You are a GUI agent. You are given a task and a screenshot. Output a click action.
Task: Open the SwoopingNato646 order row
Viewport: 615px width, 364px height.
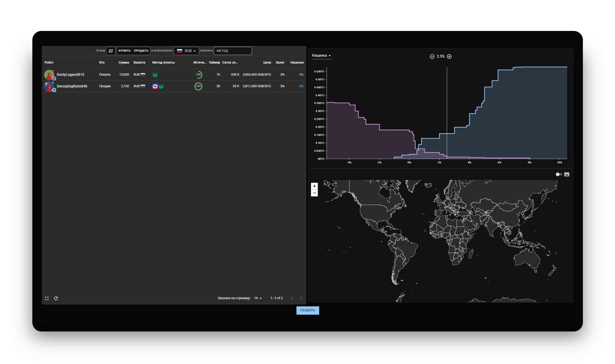pyautogui.click(x=72, y=86)
